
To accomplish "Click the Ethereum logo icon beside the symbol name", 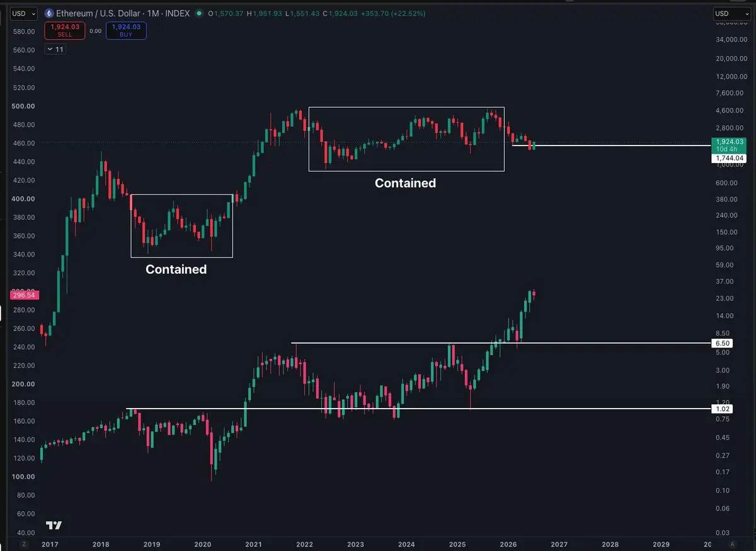I will coord(49,13).
